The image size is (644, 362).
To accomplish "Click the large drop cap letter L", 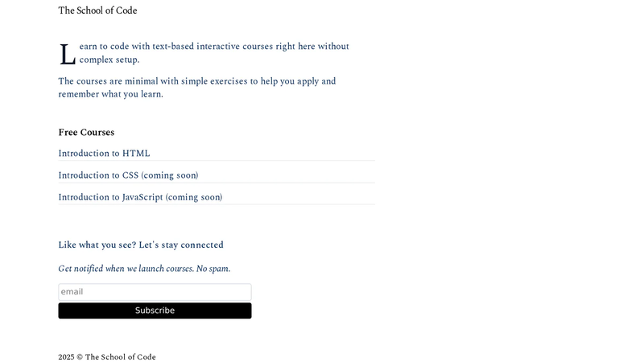I will pyautogui.click(x=68, y=55).
